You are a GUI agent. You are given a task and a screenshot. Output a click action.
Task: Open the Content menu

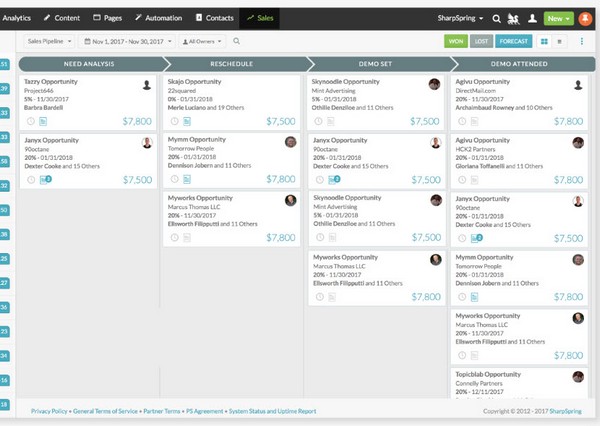tap(62, 18)
